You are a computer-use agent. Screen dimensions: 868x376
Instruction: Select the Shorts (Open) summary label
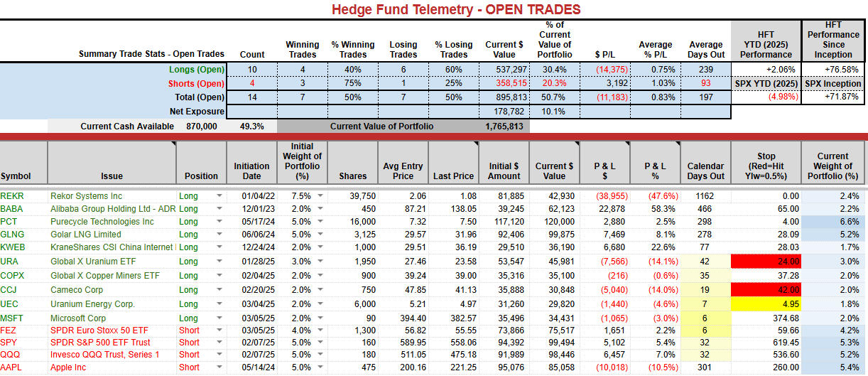pyautogui.click(x=196, y=83)
